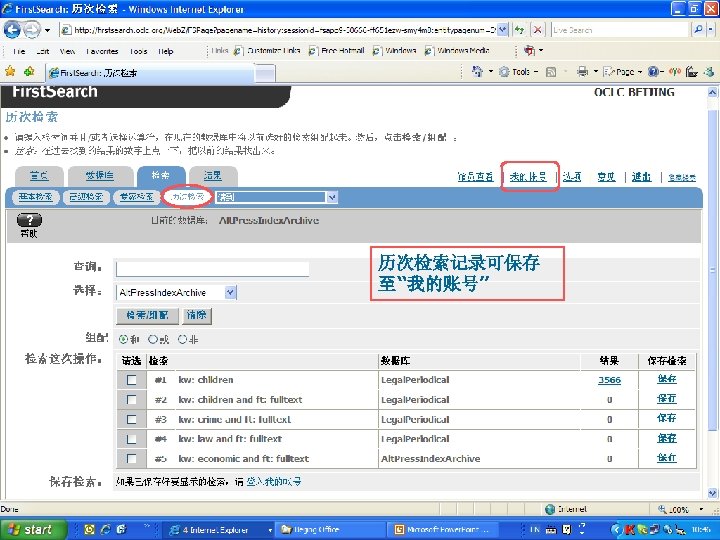
Task: Open the AltPressIndexArchive database dropdown
Action: tap(231, 292)
